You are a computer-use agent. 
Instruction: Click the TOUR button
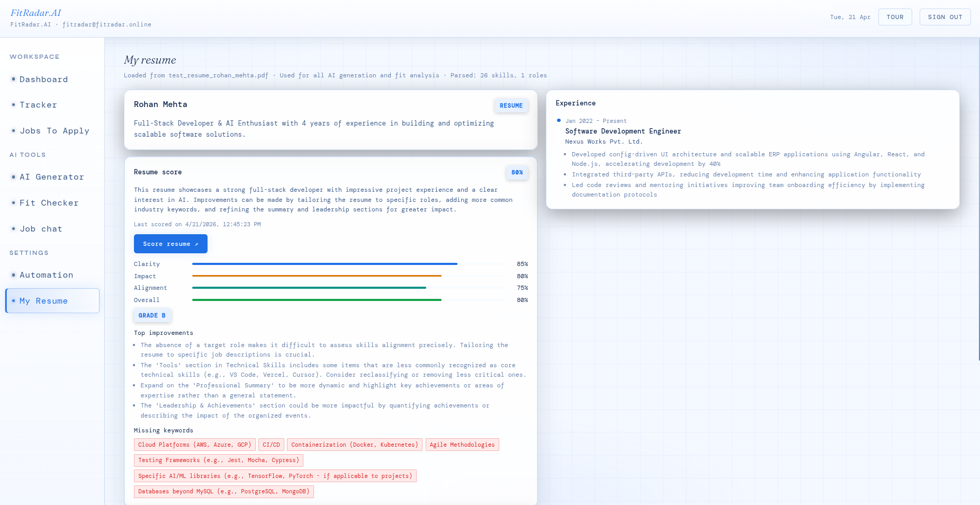[895, 17]
